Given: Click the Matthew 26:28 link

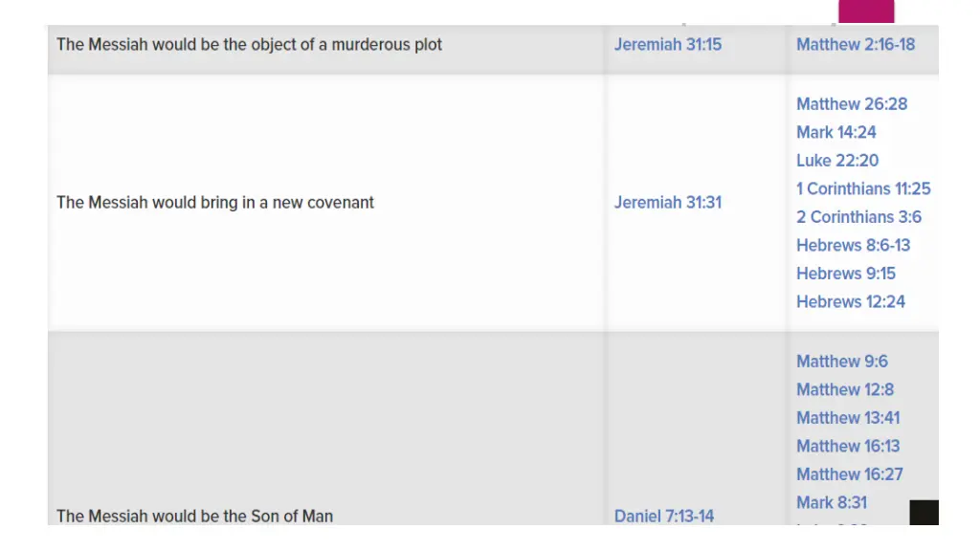Looking at the screenshot, I should coord(852,103).
